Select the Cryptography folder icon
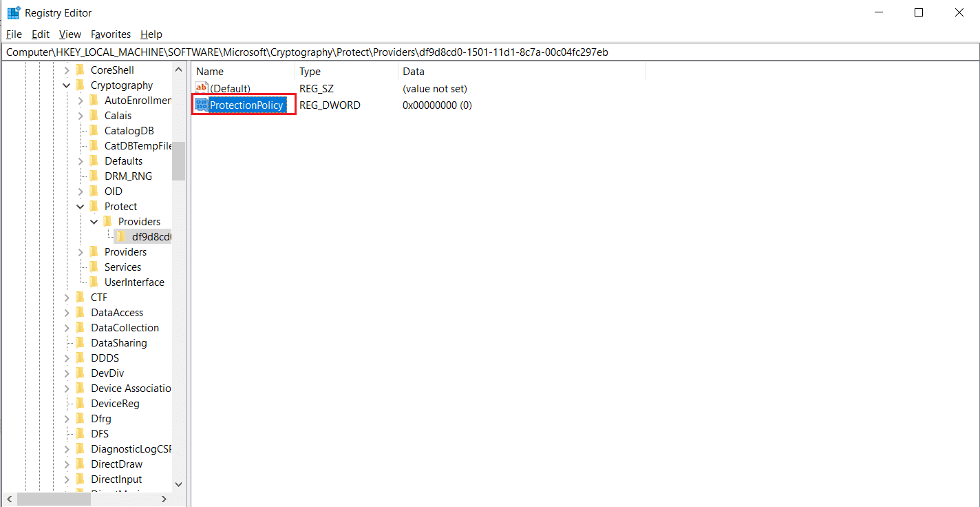Screen dimensions: 980x507 [x=80, y=85]
